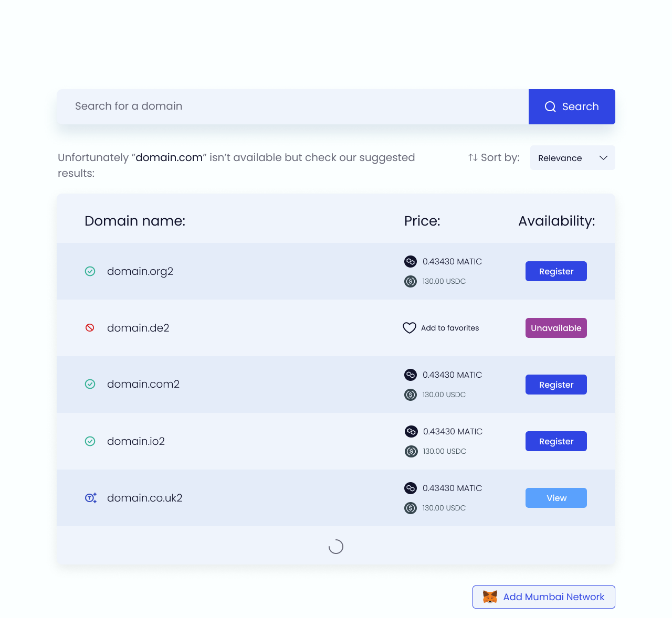This screenshot has height=618, width=672.
Task: Register the domain.org2 domain
Action: [556, 271]
